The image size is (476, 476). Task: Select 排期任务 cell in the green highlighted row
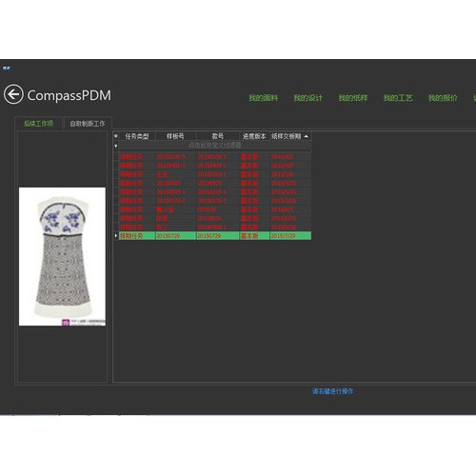pyautogui.click(x=137, y=236)
